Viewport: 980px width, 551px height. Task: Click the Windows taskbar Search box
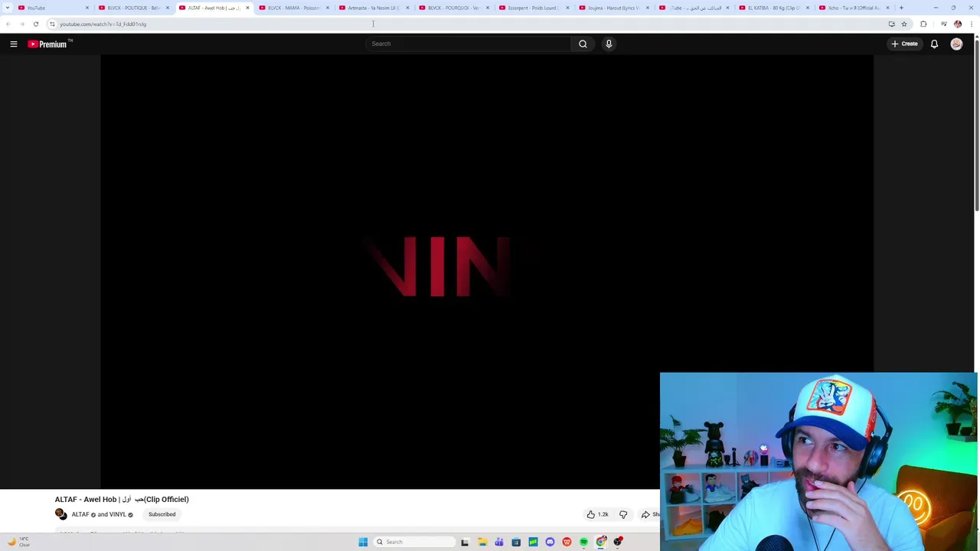point(413,542)
